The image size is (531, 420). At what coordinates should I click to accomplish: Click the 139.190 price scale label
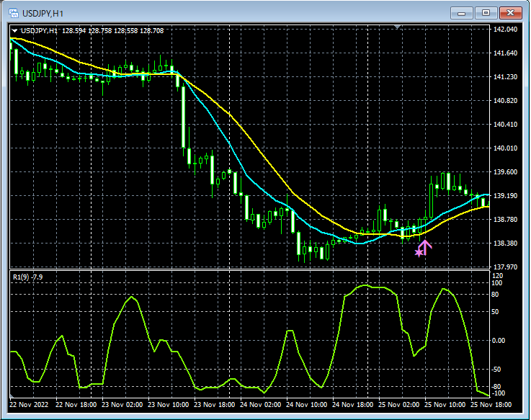tap(505, 196)
